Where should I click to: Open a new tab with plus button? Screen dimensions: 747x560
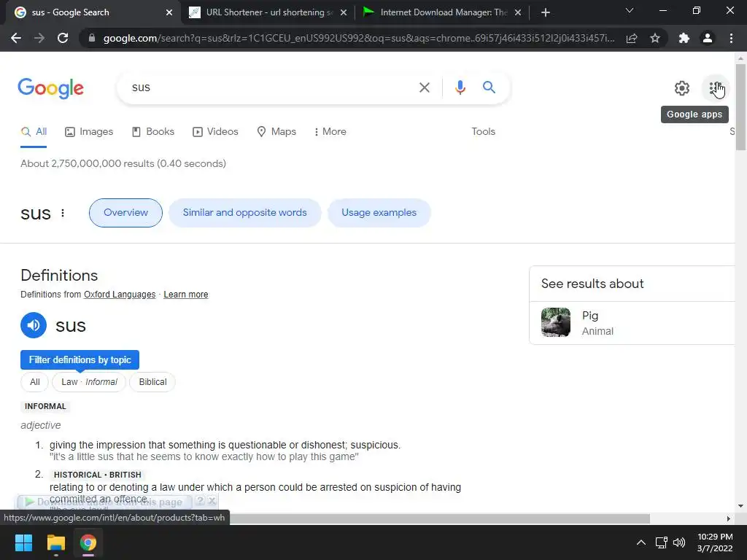click(x=546, y=12)
